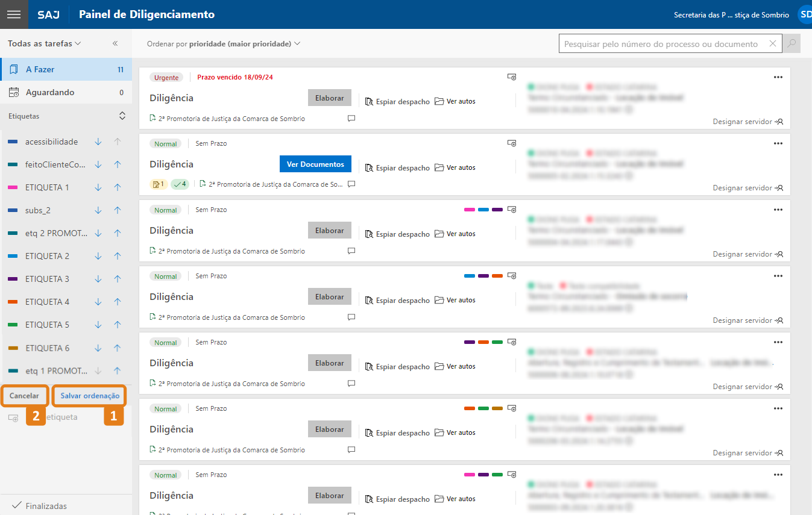
Task: Open more options on the Urgente task
Action: coord(778,77)
